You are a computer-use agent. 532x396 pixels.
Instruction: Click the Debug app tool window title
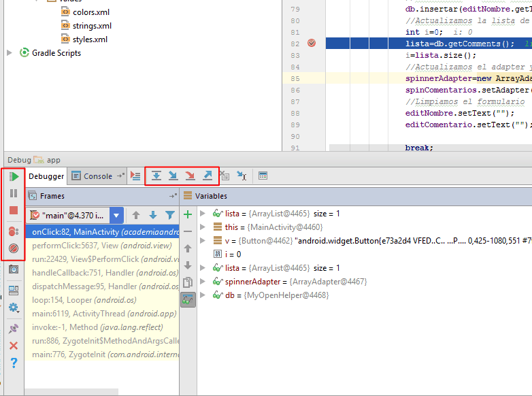34,160
